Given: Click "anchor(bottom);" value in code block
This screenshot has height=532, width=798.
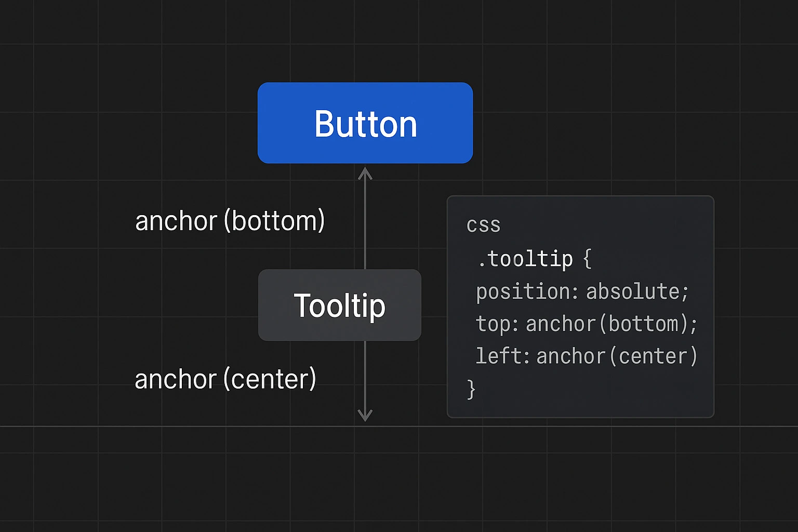Looking at the screenshot, I should [611, 324].
